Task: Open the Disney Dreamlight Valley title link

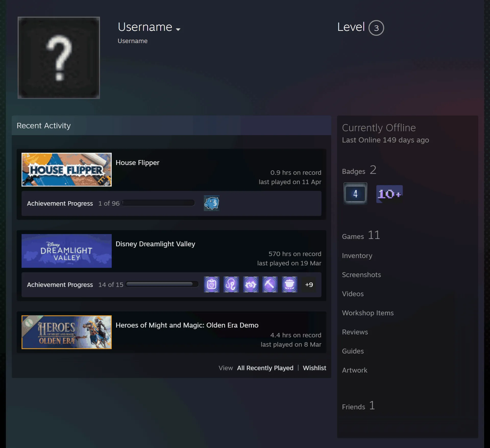Action: [x=155, y=244]
